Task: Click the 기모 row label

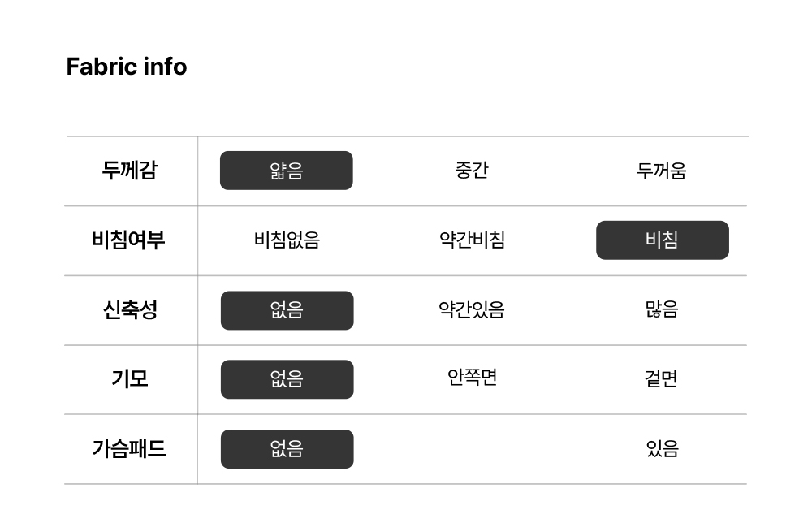Action: click(130, 378)
